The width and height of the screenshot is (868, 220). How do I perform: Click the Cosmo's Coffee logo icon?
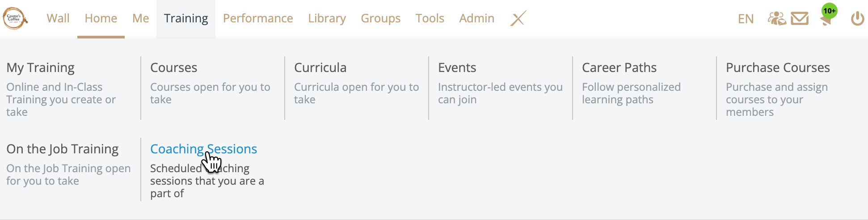coord(15,18)
